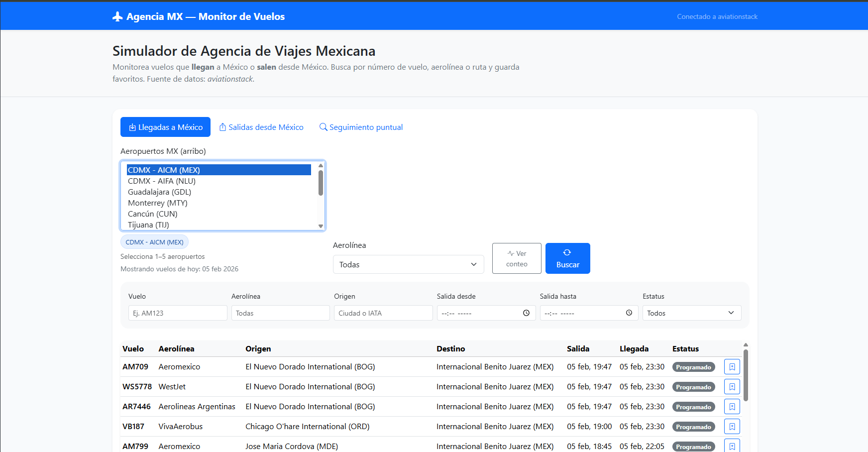Image resolution: width=868 pixels, height=452 pixels.
Task: Choose Cancún (CUN) in the airport list
Action: 152,214
